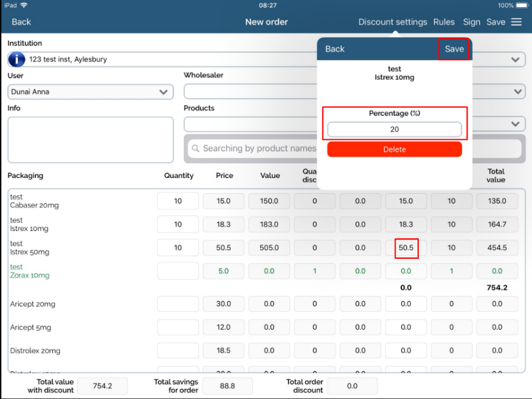Click the Info text area

pos(90,140)
